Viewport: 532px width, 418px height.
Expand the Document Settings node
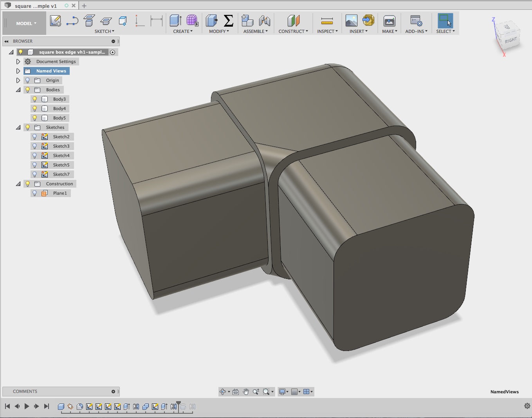[18, 62]
